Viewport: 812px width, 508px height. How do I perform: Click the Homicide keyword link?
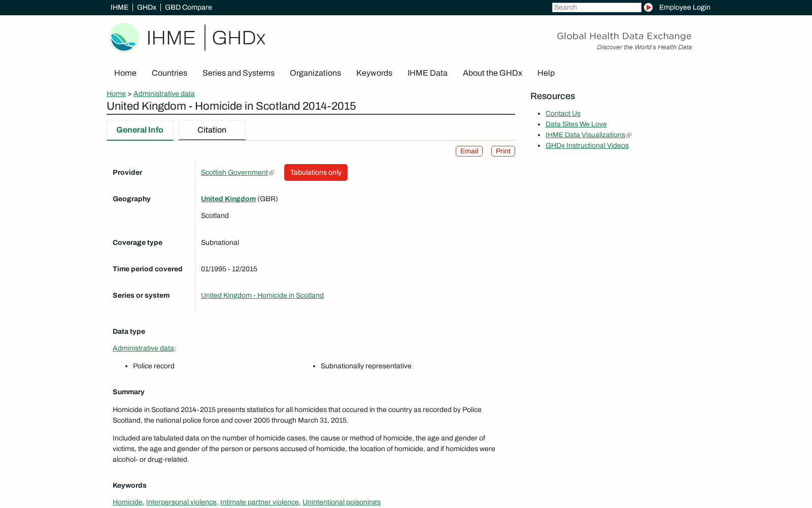[127, 502]
